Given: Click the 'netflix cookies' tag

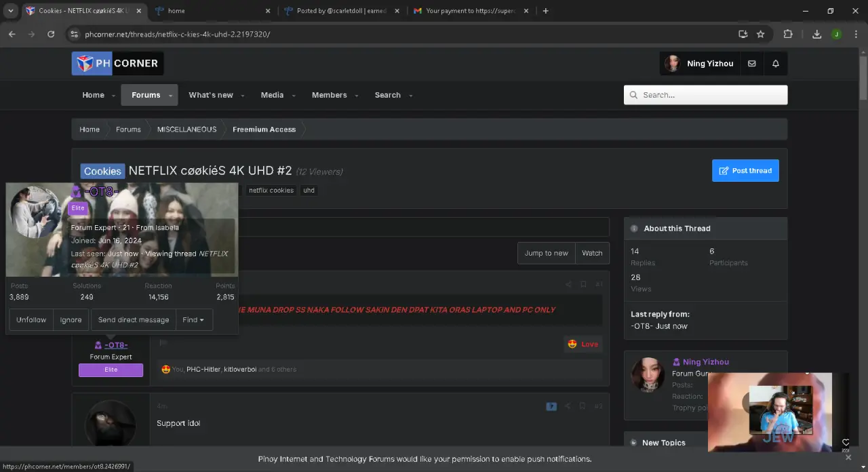Looking at the screenshot, I should 271,191.
